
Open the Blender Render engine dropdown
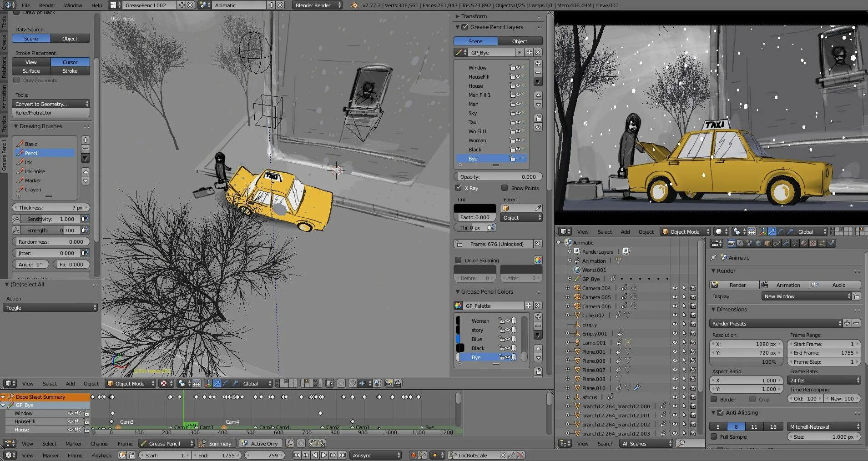click(317, 5)
